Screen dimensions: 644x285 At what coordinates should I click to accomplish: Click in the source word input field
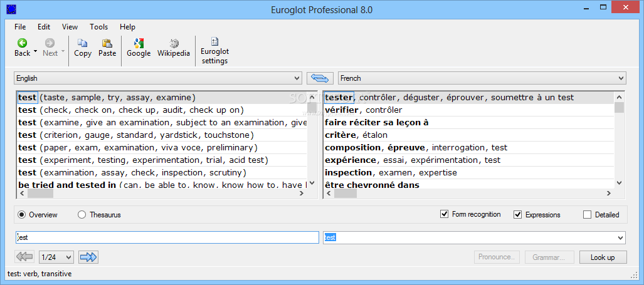[167, 237]
